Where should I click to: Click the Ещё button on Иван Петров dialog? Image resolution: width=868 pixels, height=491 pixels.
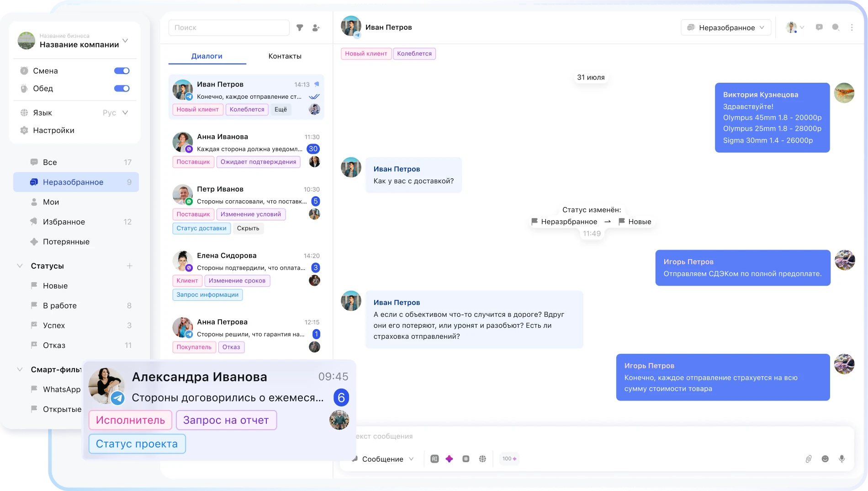click(281, 109)
